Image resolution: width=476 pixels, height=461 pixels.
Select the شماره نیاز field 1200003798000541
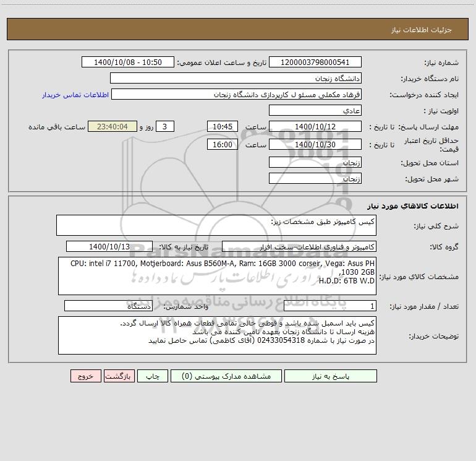(x=315, y=62)
